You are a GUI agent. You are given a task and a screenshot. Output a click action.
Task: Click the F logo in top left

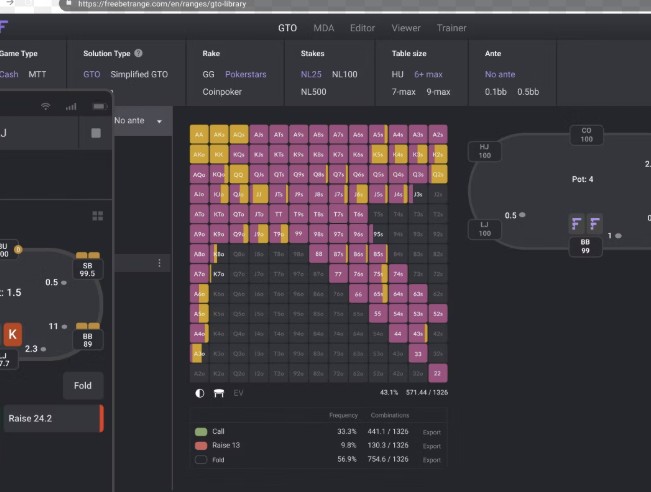click(4, 27)
